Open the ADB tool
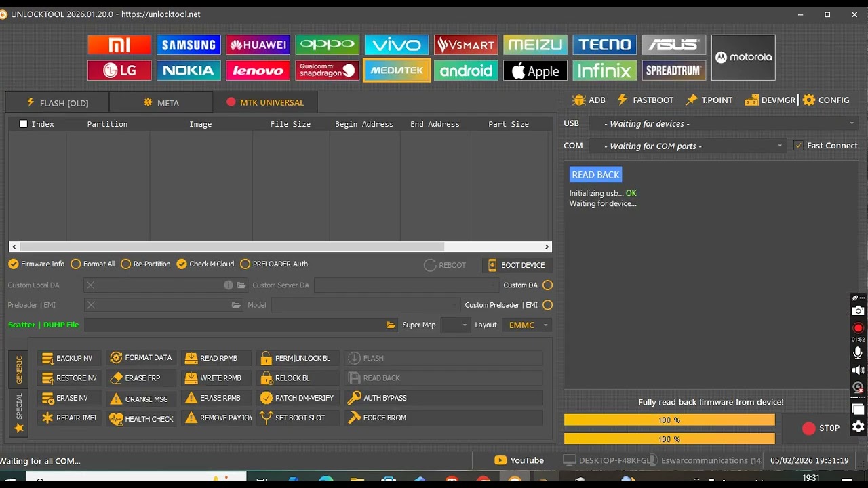 589,100
